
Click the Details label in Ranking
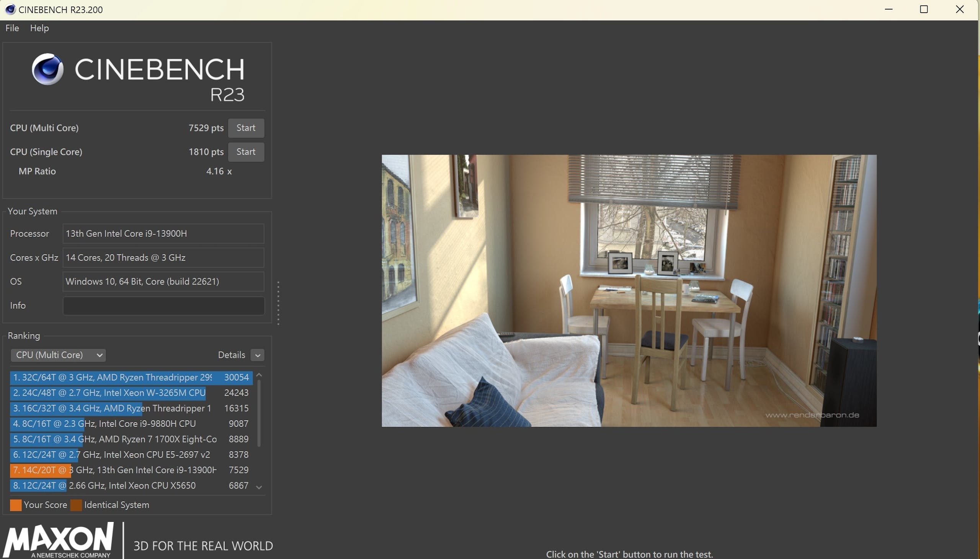coord(232,355)
